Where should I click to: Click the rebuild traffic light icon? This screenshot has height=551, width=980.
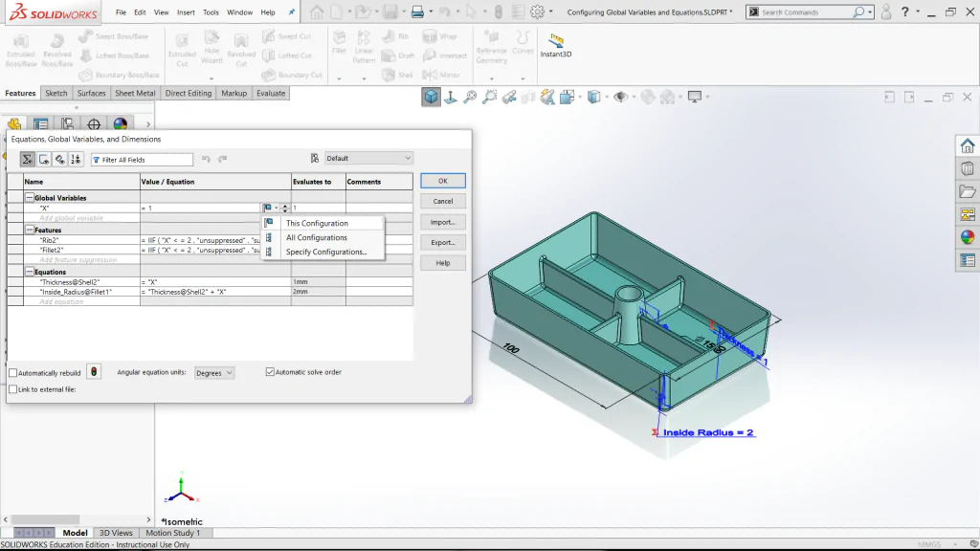click(94, 372)
